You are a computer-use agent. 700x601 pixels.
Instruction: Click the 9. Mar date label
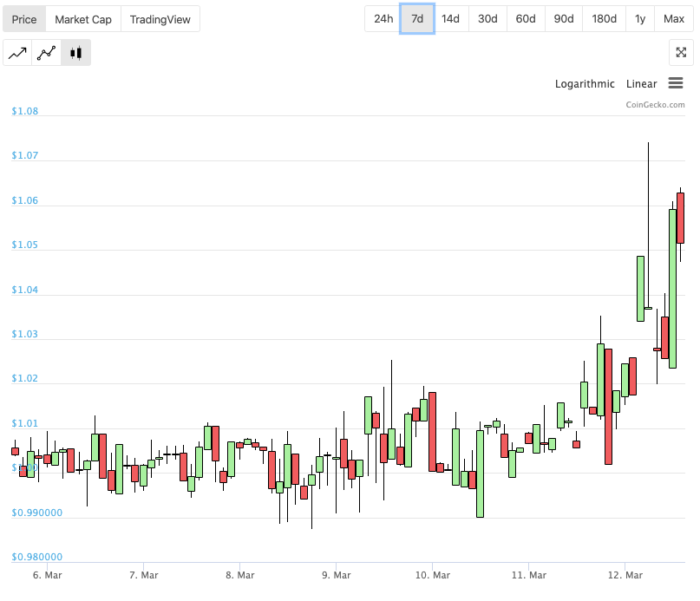coord(337,575)
